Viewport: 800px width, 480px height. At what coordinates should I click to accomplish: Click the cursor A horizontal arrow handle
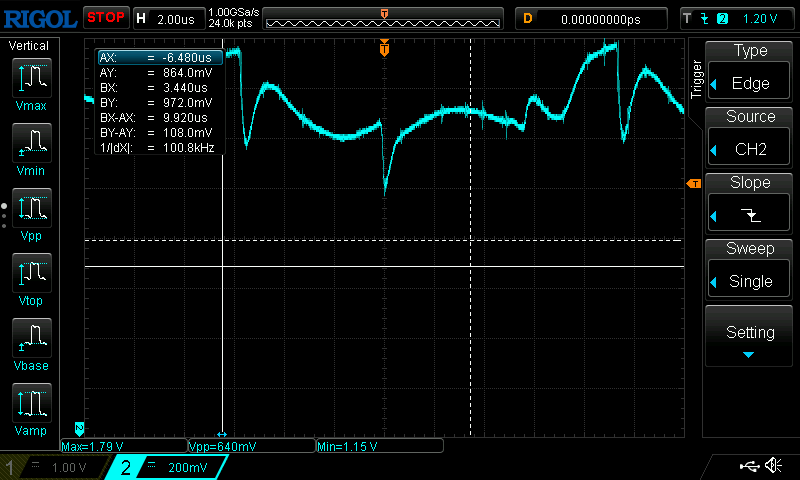pos(222,435)
